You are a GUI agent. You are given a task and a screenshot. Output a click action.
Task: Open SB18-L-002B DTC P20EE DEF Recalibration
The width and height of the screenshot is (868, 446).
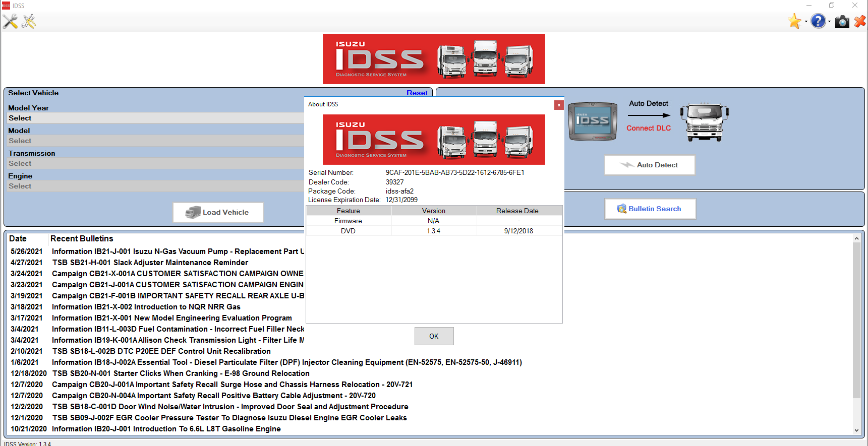[x=161, y=351]
